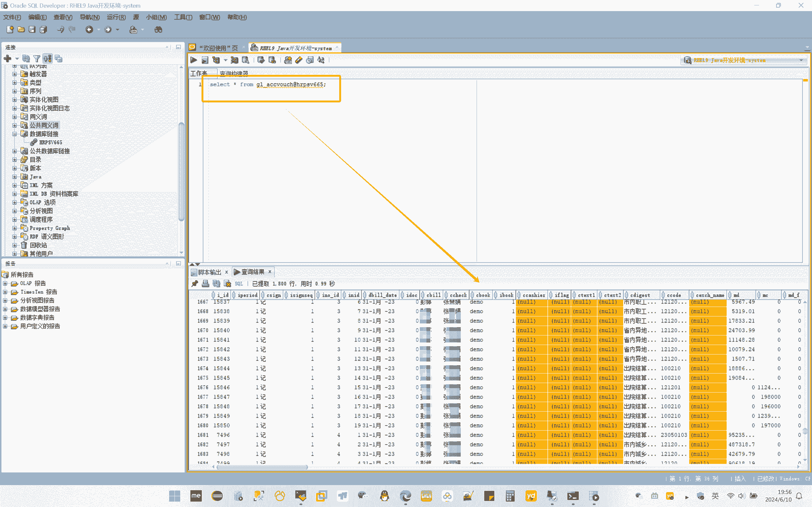Open SQL History icon in worksheet toolbar
812x507 pixels.
tap(310, 60)
